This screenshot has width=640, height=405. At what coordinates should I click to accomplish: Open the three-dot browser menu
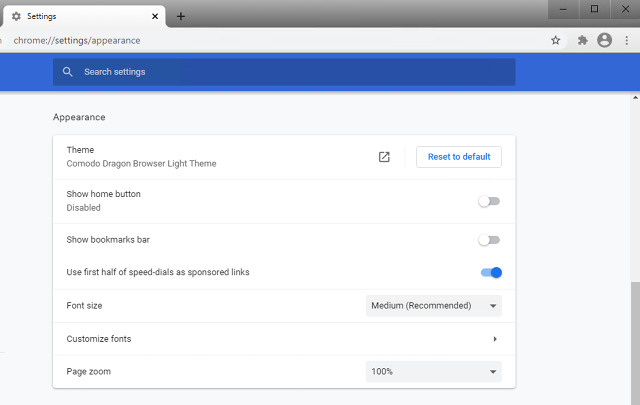coord(627,40)
